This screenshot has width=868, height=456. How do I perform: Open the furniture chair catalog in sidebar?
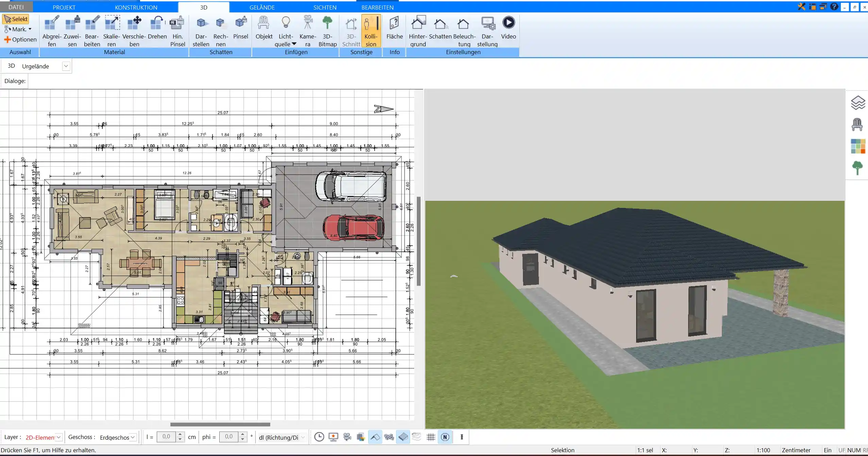[x=857, y=125]
